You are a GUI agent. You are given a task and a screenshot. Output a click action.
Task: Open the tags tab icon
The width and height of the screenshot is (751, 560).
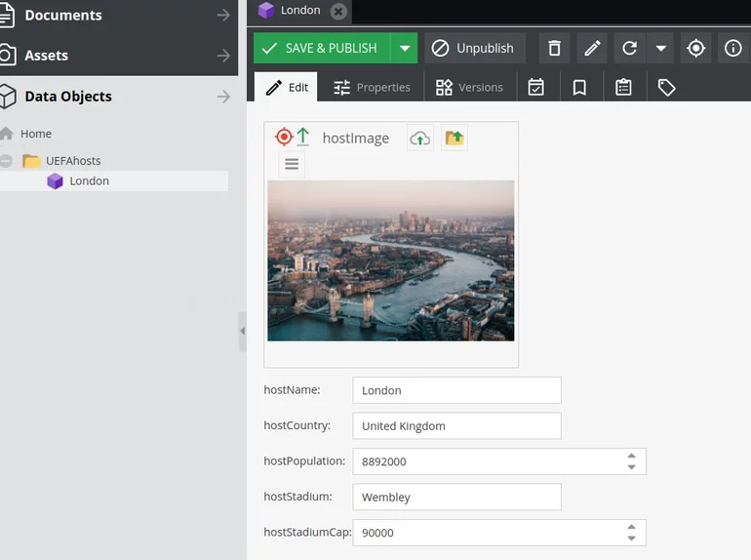pos(666,87)
